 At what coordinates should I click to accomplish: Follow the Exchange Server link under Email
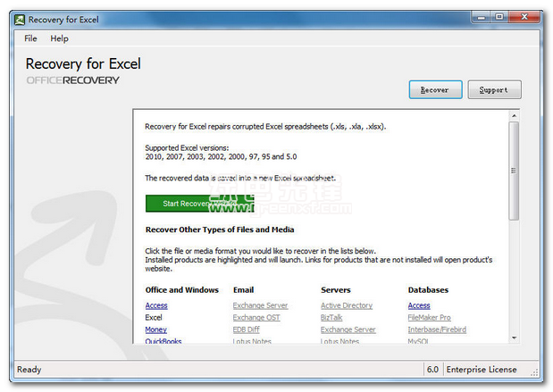click(x=260, y=305)
